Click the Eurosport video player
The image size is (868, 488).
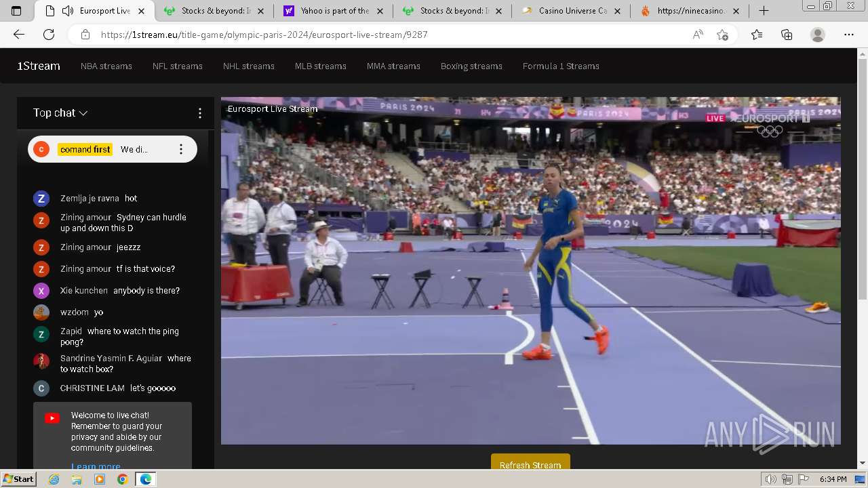tap(530, 270)
